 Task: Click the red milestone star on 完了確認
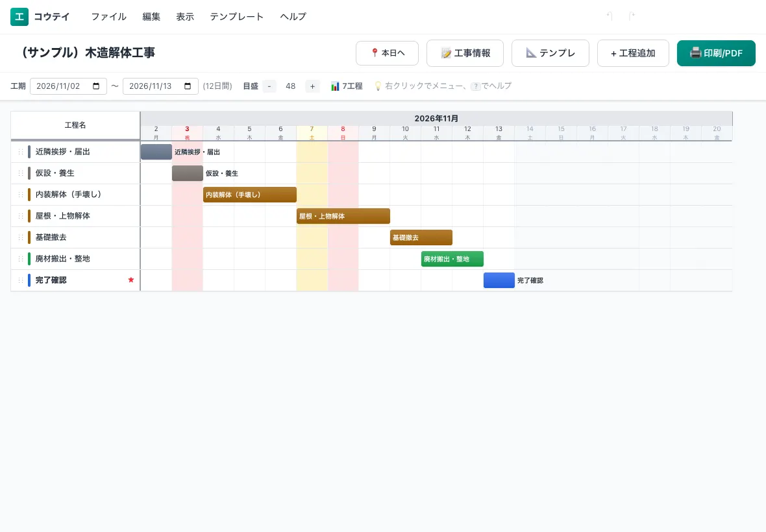(x=131, y=280)
